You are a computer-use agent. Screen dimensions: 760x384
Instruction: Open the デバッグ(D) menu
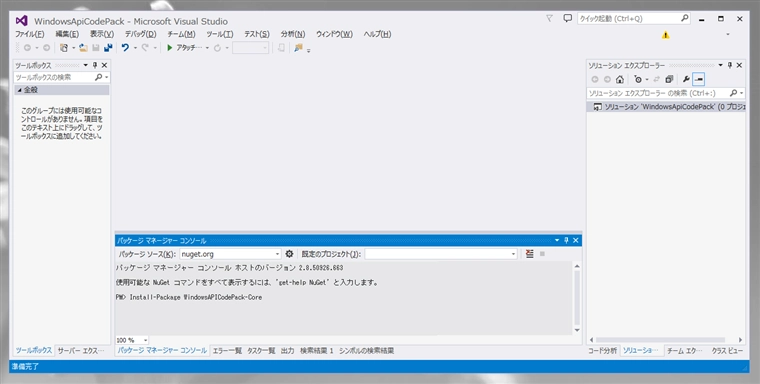click(x=141, y=34)
